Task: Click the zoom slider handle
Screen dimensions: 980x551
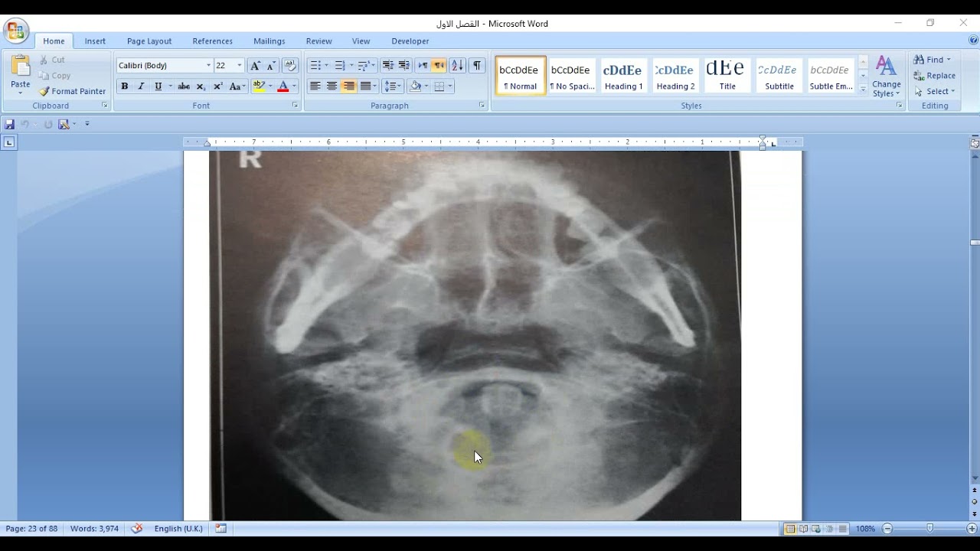Action: point(929,529)
